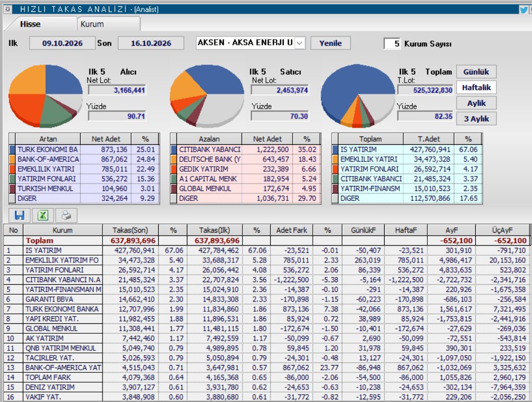Sort by the Adet Fark column header
This screenshot has width=532, height=402.
pos(292,230)
